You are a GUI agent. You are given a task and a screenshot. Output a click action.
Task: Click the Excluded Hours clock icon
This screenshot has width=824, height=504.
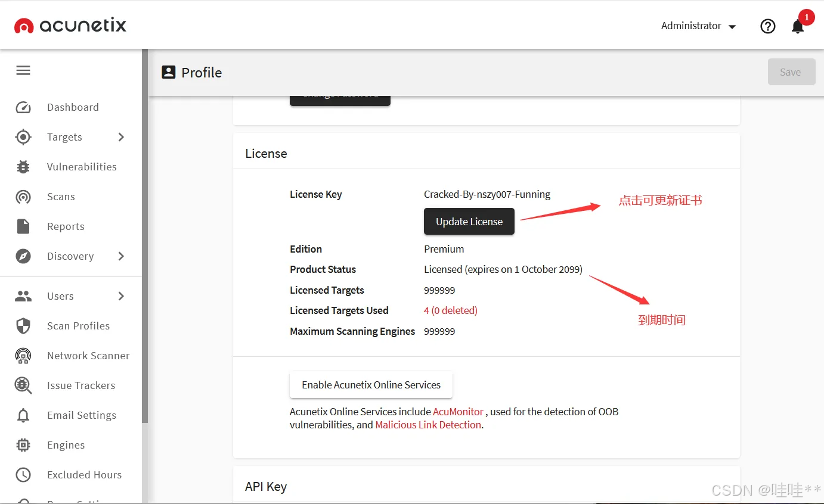tap(23, 475)
